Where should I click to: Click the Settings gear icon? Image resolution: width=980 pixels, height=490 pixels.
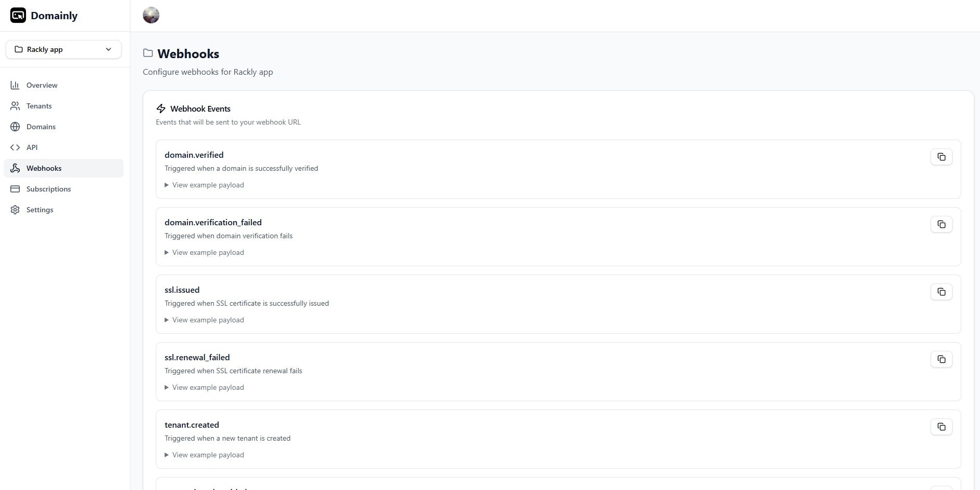pos(15,210)
